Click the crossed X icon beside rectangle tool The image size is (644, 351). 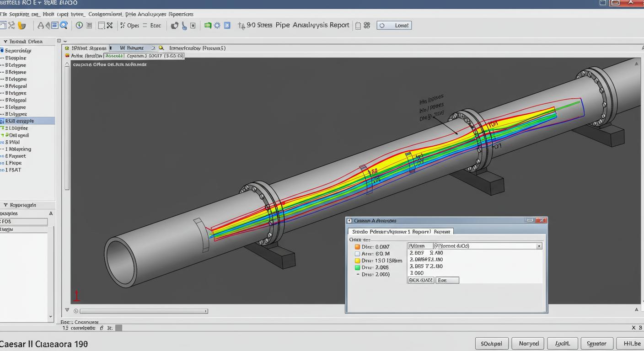(110, 26)
